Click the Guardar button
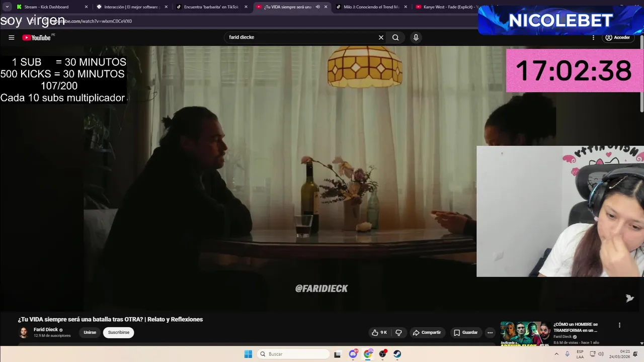Screen dimensions: 644x362 [x=465, y=332]
